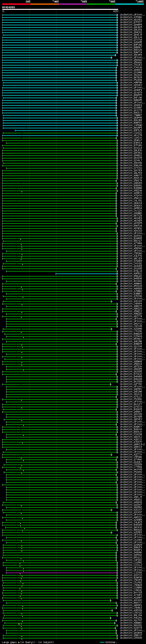Open hit UniRef100_Q6VEJ5
This screenshot has width=146, height=644.
(131, 35)
